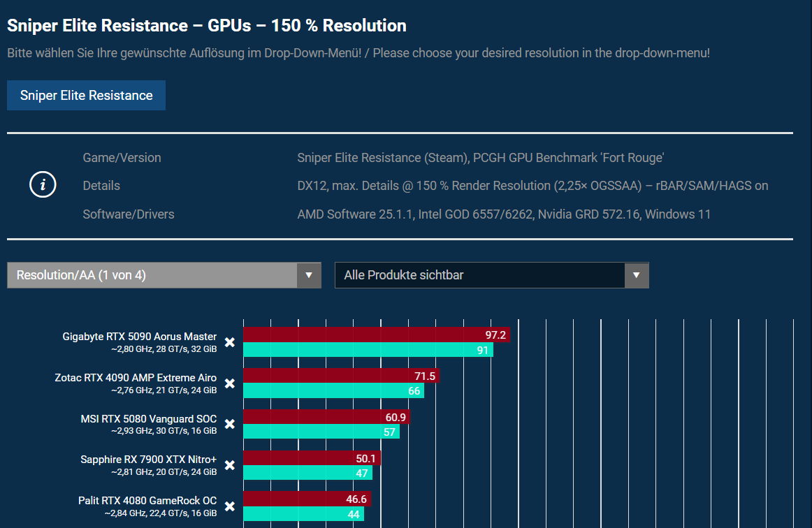Hide Sapphire RX 7900 XTX Nitro+ row
The height and width of the screenshot is (528, 812).
[230, 465]
